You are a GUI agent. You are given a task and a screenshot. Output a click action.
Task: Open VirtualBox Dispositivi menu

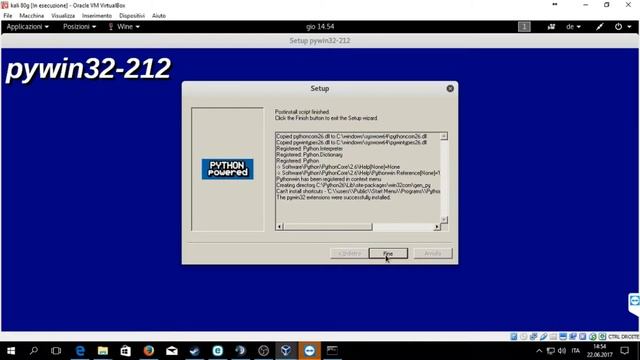132,16
